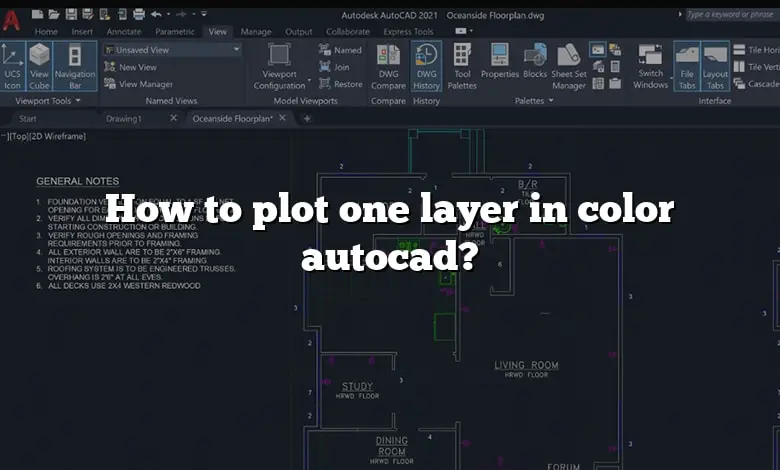The width and height of the screenshot is (780, 470).
Task: Click the New View button
Action: pos(138,67)
